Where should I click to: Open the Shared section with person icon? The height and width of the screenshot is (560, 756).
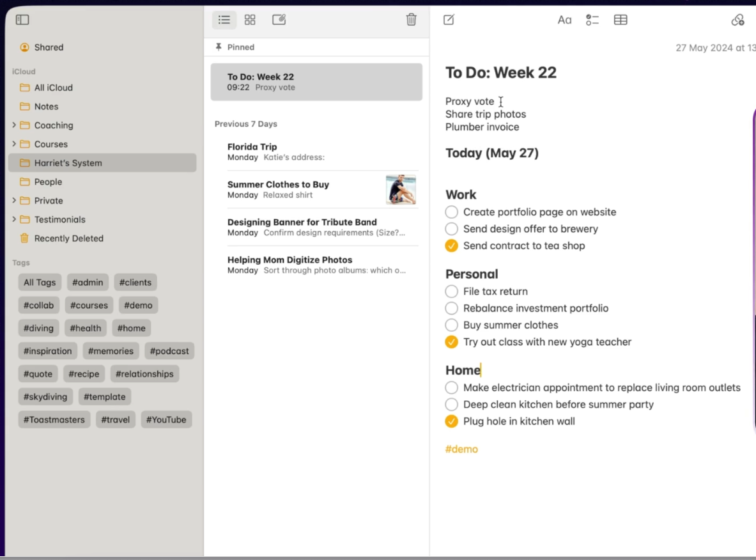point(24,47)
